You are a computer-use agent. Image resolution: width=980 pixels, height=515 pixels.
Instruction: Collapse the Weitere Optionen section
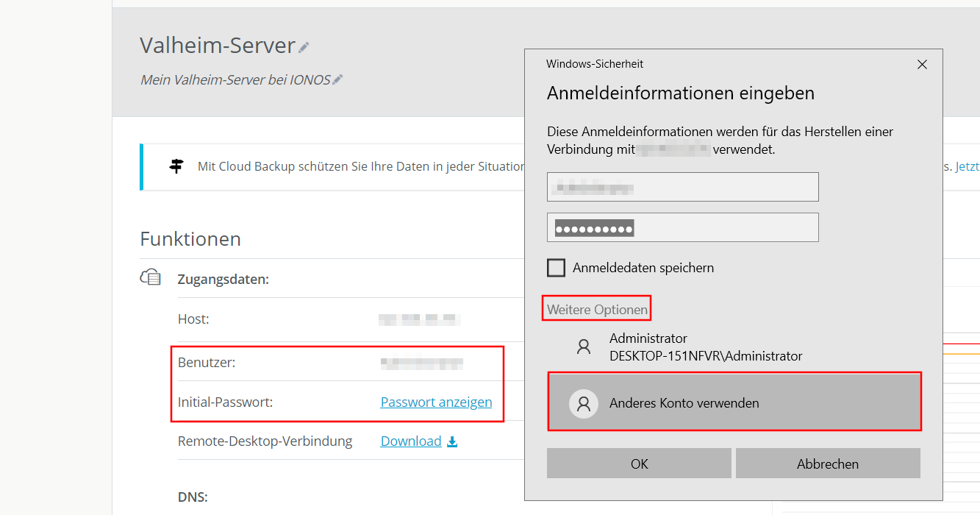pyautogui.click(x=597, y=310)
